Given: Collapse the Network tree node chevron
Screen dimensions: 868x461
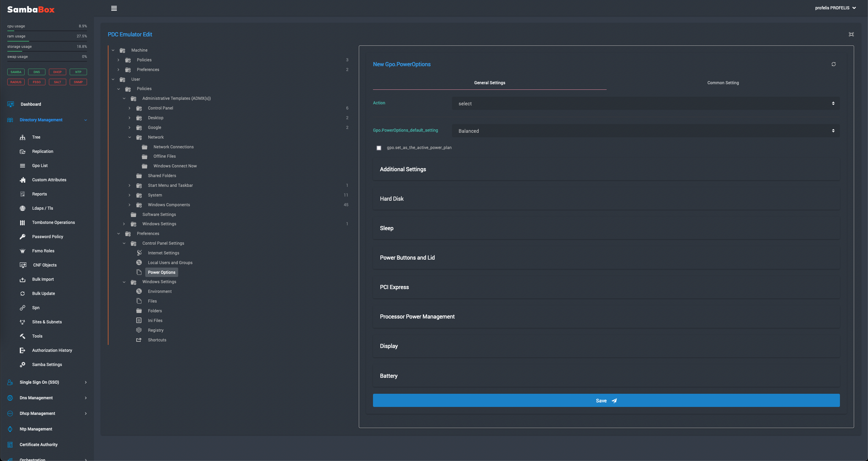Looking at the screenshot, I should 130,137.
